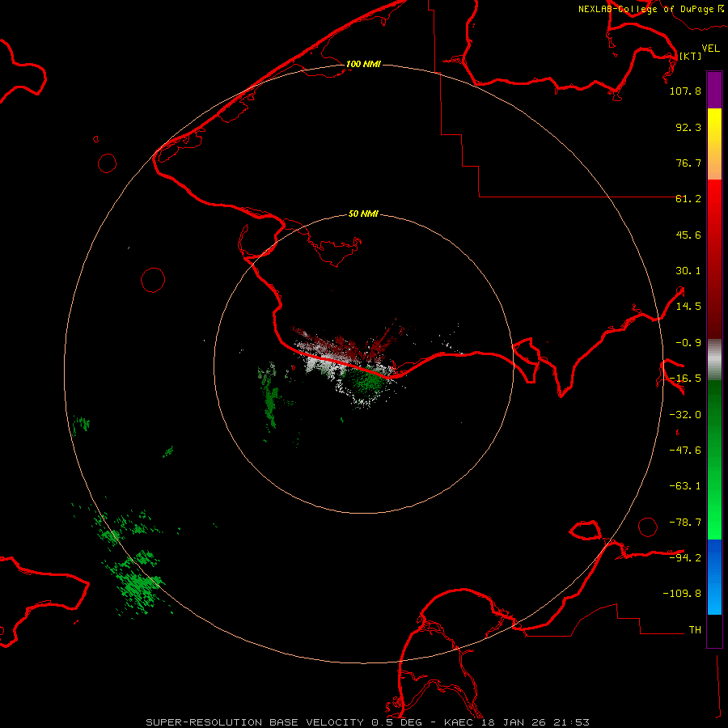Click the blue segment of the velocity color bar
The width and height of the screenshot is (728, 728).
click(x=714, y=577)
